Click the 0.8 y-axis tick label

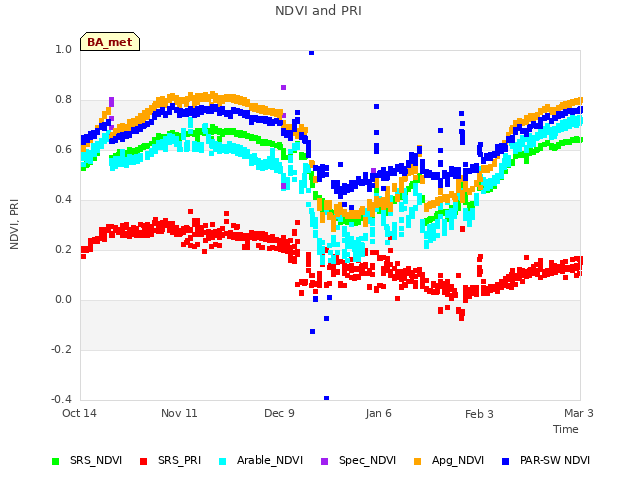[x=63, y=100]
